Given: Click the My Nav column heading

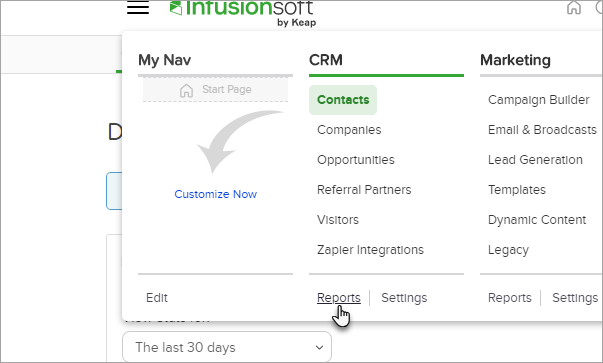Looking at the screenshot, I should (x=165, y=60).
